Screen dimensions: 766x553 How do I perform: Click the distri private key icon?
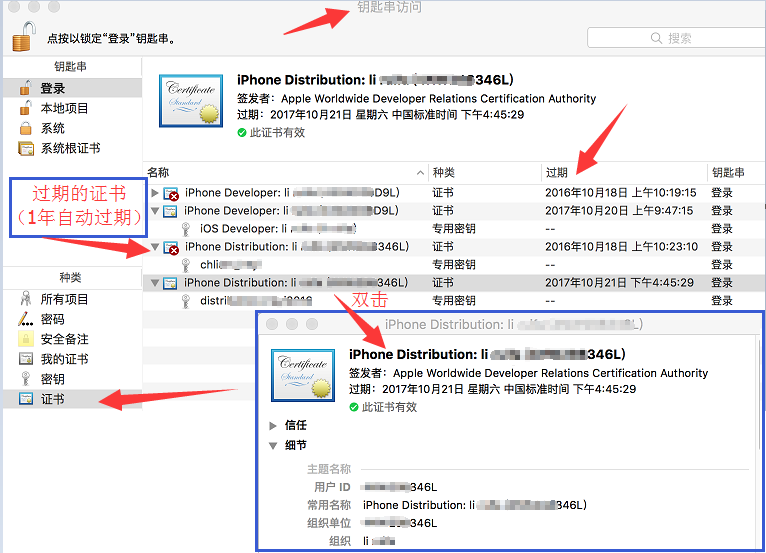coord(186,301)
